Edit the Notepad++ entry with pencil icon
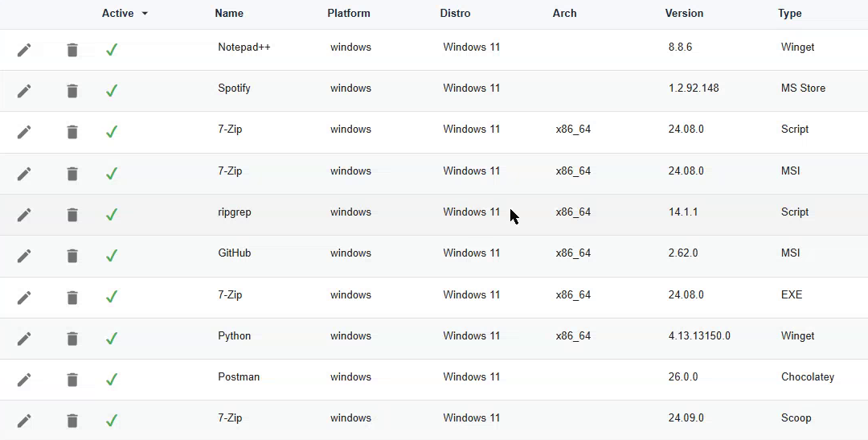 24,50
